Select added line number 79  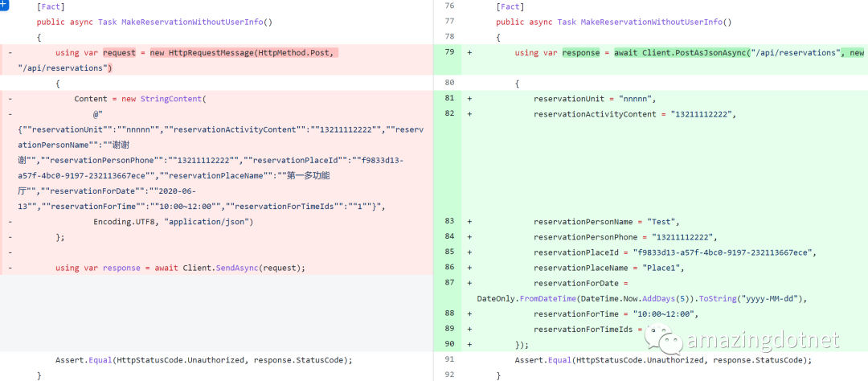pyautogui.click(x=449, y=52)
